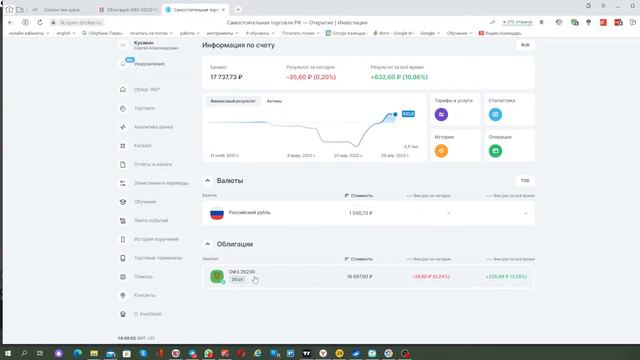Screen dimensions: 640x360
Task: Open the Yandex Browser taskbar icon
Action: 323,353
